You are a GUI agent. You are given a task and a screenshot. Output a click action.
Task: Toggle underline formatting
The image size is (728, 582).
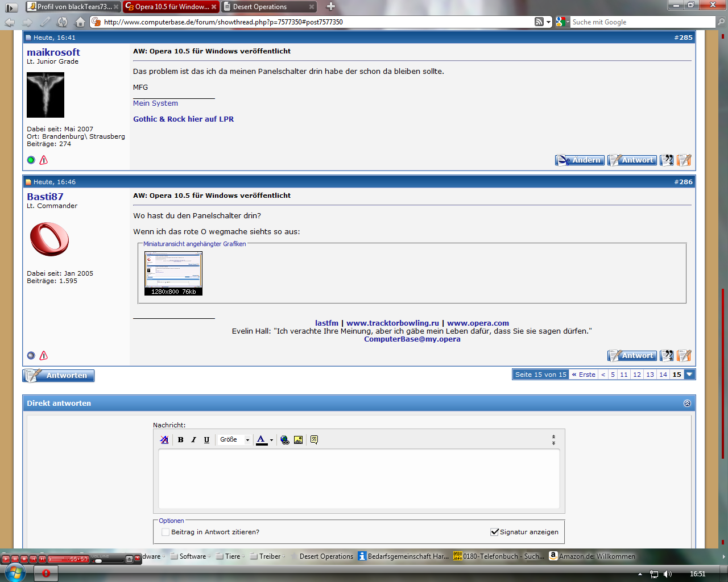pyautogui.click(x=206, y=440)
